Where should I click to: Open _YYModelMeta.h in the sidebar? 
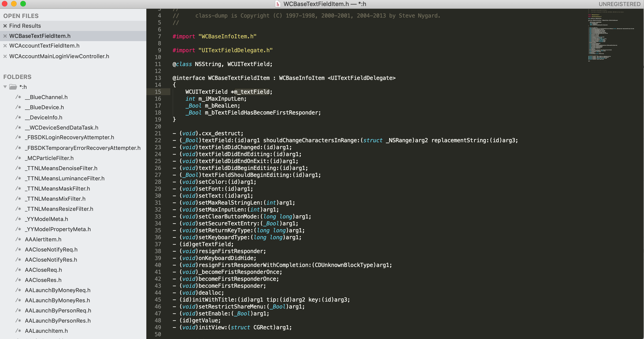pos(46,219)
